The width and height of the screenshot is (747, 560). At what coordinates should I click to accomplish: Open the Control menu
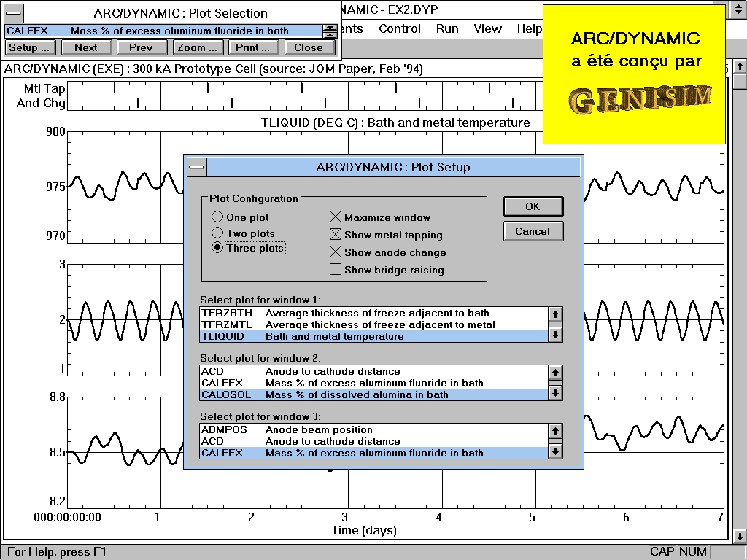tap(399, 29)
